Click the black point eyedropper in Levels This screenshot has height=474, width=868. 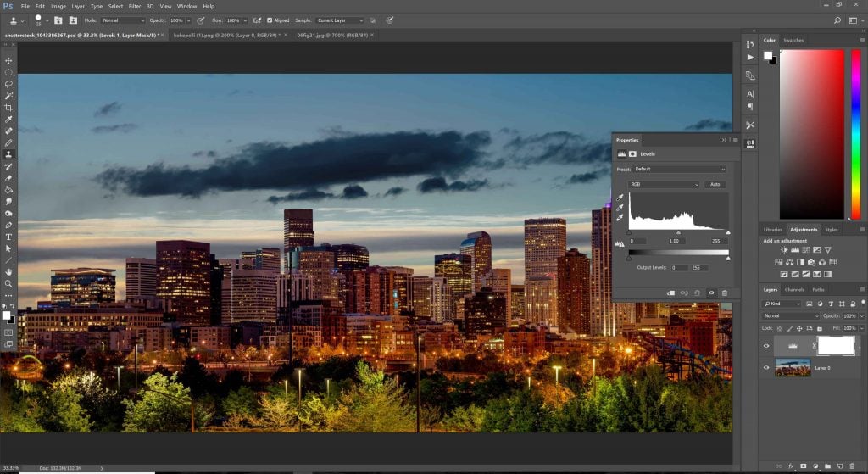[x=620, y=197]
